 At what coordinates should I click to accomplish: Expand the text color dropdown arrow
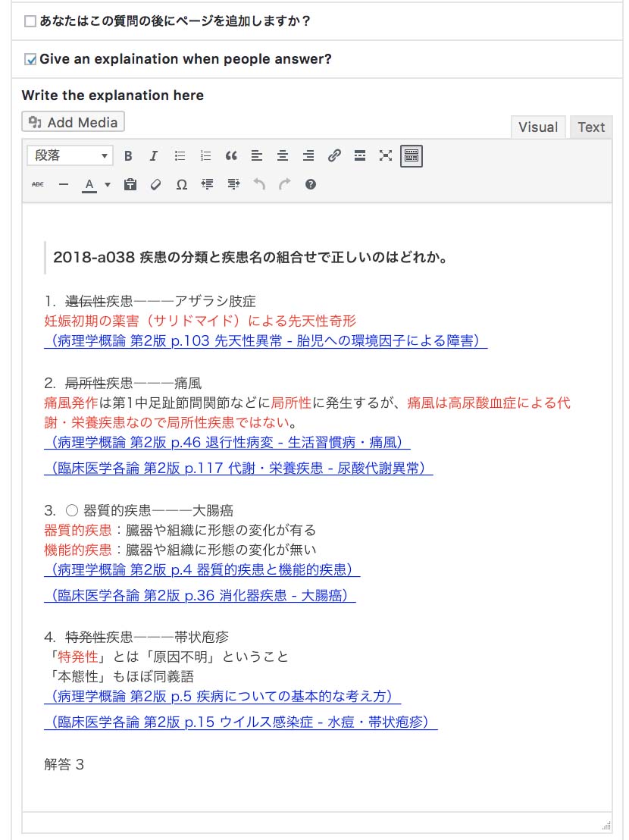(x=108, y=184)
